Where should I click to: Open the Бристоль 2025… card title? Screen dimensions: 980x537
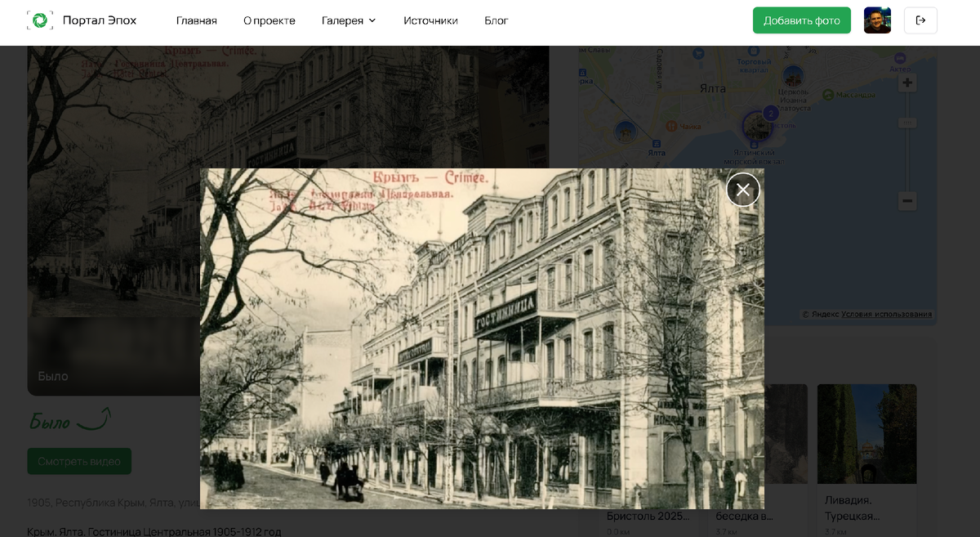point(648,516)
